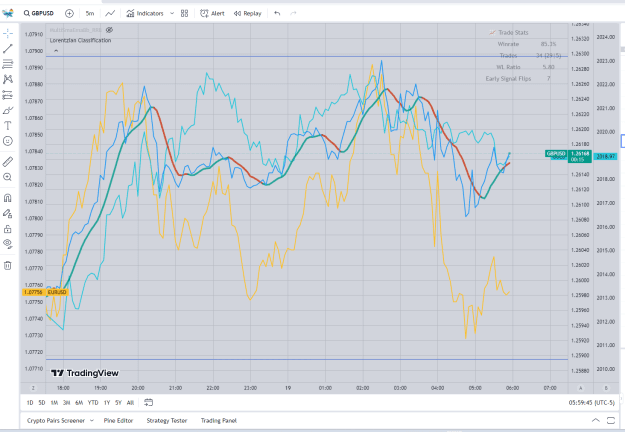Click the Trade Stats table header

(509, 33)
